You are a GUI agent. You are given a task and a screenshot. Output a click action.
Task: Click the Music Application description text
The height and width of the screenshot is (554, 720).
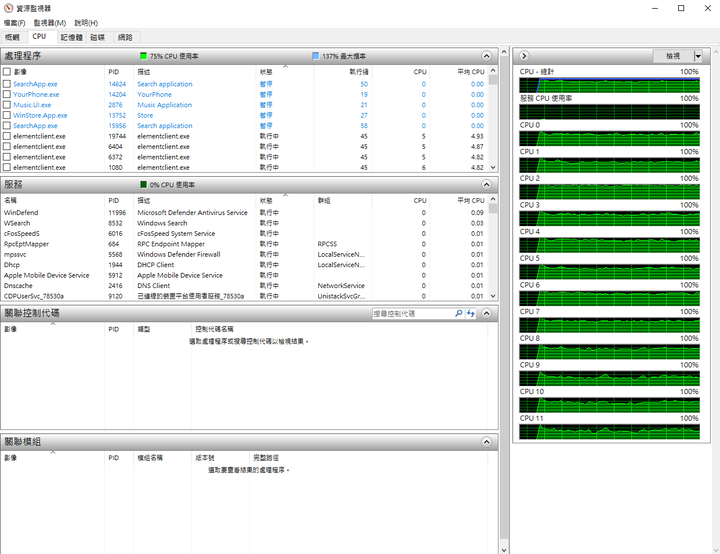164,105
